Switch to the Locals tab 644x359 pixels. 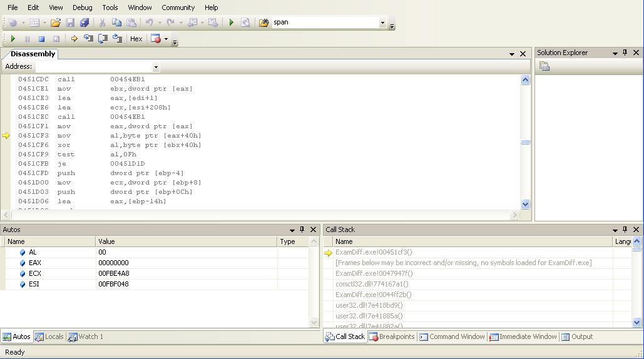tap(49, 337)
